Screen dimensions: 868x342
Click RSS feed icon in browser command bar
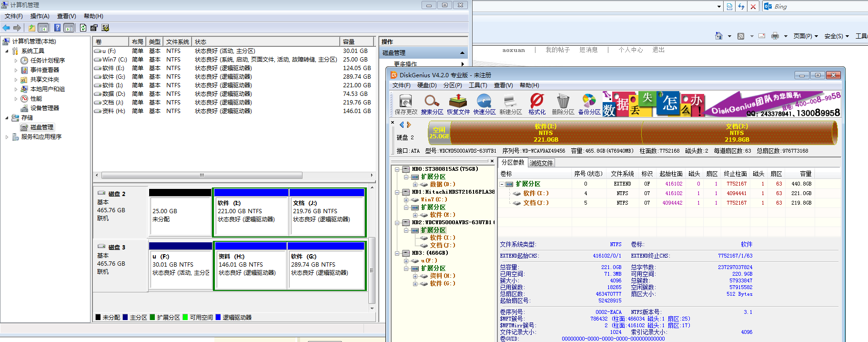(x=741, y=36)
